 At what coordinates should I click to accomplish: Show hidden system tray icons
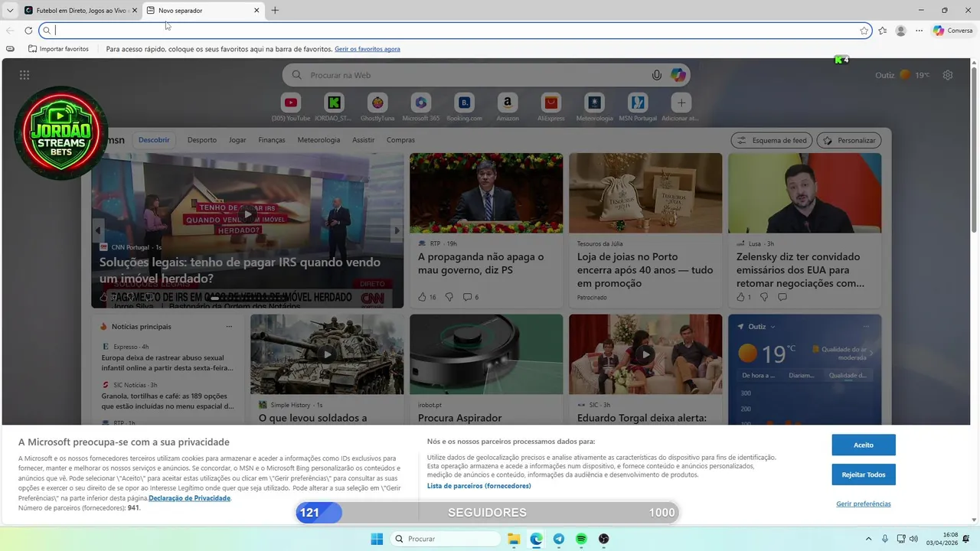(868, 539)
